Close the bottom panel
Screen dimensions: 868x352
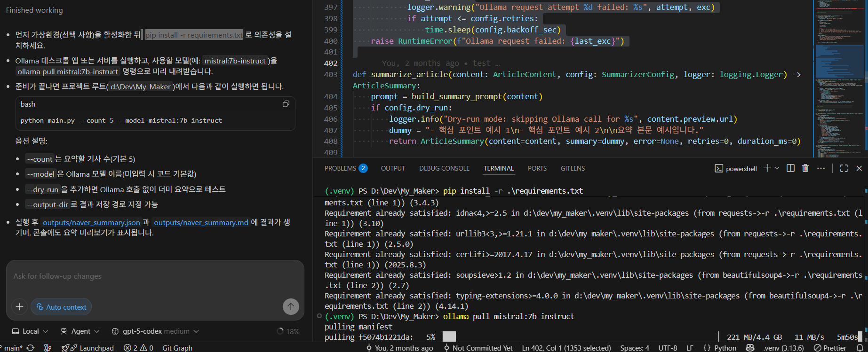coord(859,168)
